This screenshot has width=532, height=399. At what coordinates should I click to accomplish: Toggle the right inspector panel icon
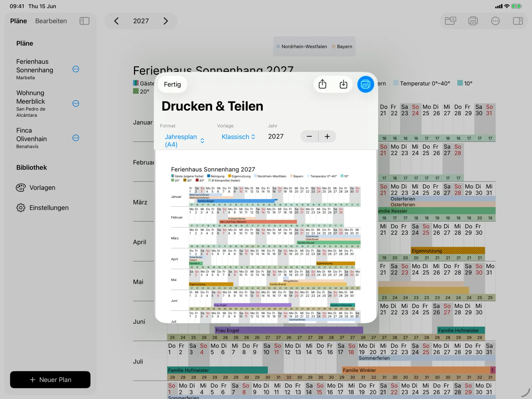tap(518, 21)
